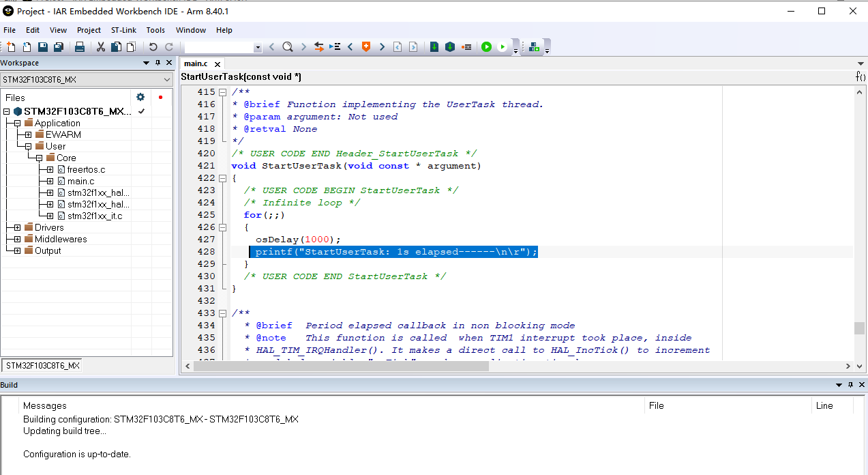
Task: Open the File menu
Action: pyautogui.click(x=10, y=30)
